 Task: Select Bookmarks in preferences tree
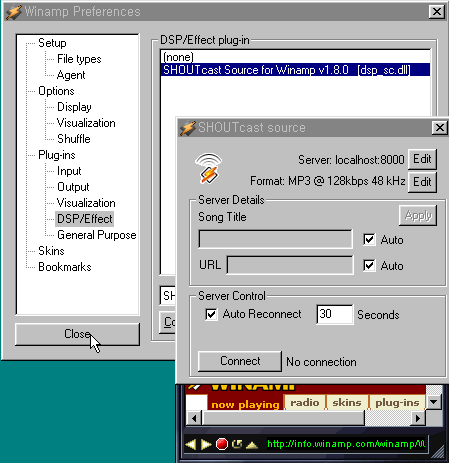click(65, 267)
